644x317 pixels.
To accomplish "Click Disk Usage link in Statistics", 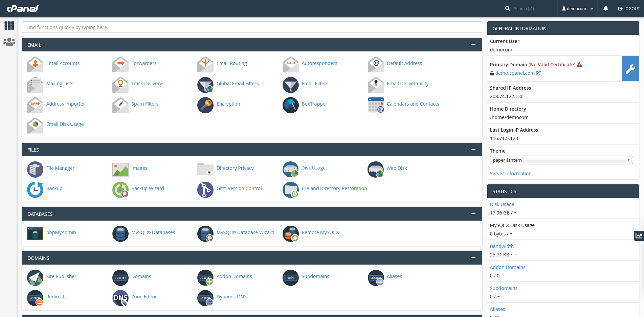I will [x=502, y=204].
